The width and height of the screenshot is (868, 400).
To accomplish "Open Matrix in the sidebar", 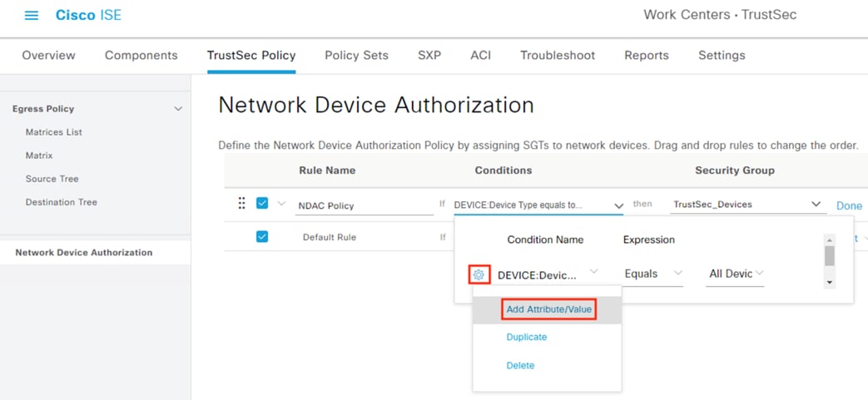I will (x=39, y=156).
